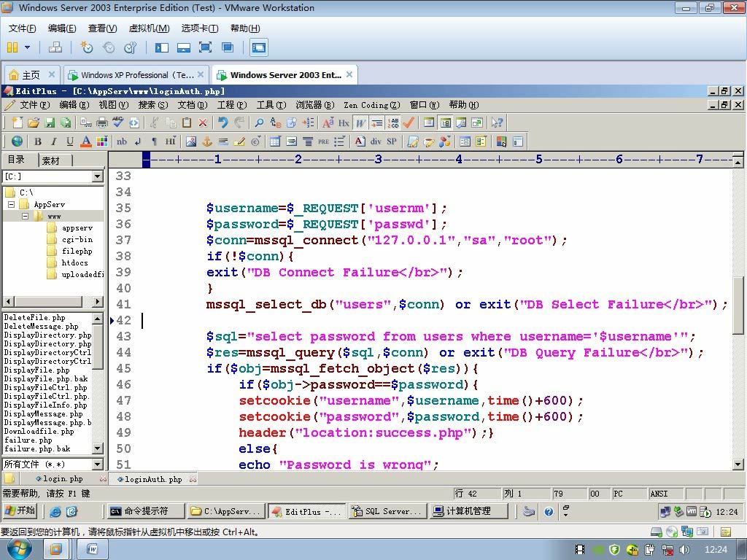Open VMware 虚拟机(M) menu
Image resolution: width=747 pixels, height=560 pixels.
(149, 28)
